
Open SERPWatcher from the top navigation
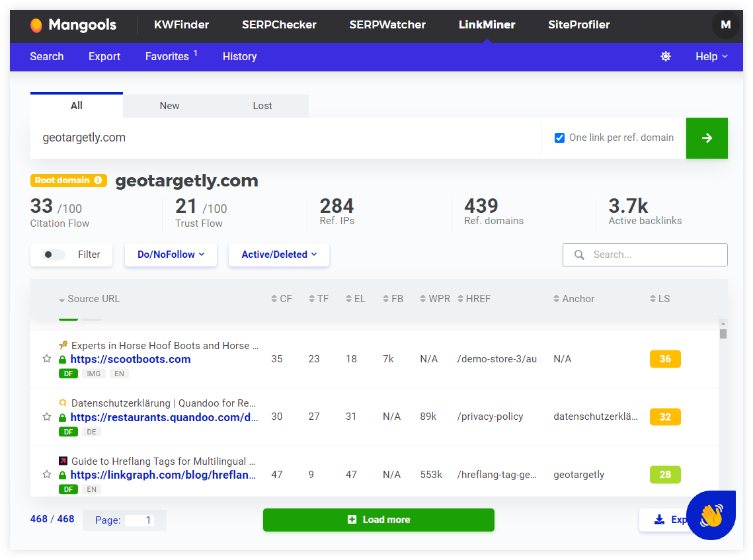[x=387, y=24]
